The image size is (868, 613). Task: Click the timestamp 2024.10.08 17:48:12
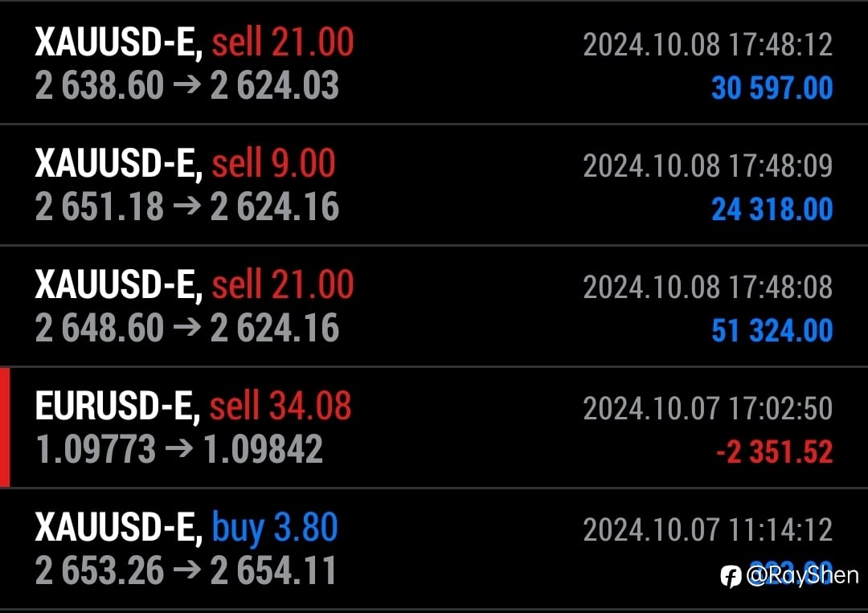click(x=708, y=45)
